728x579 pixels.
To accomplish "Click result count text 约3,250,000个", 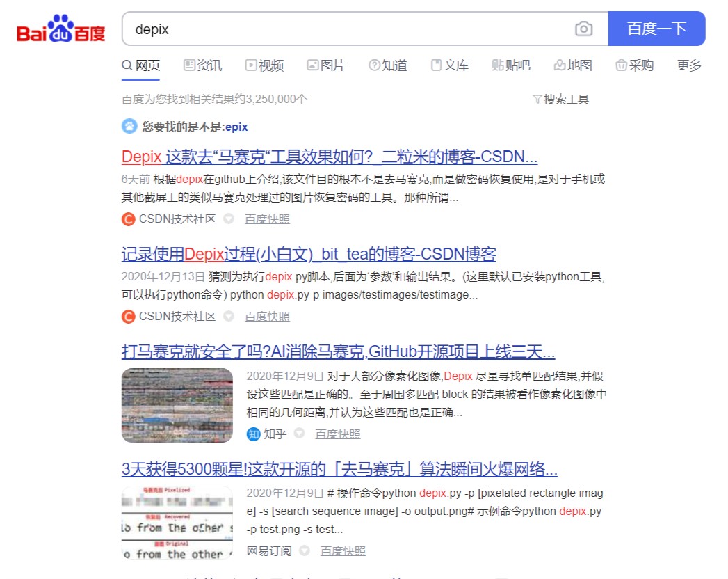I will (273, 100).
